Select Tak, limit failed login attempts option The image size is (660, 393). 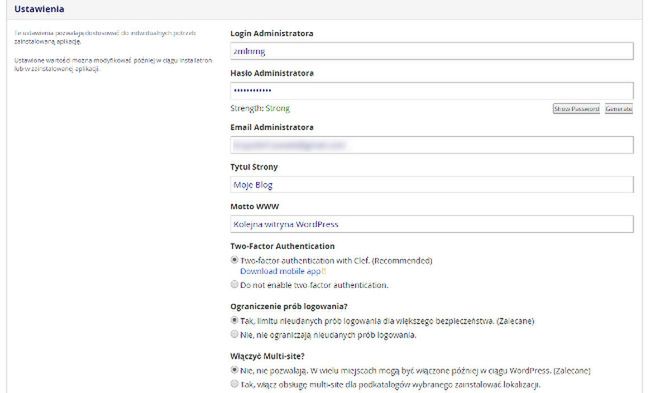coord(234,320)
